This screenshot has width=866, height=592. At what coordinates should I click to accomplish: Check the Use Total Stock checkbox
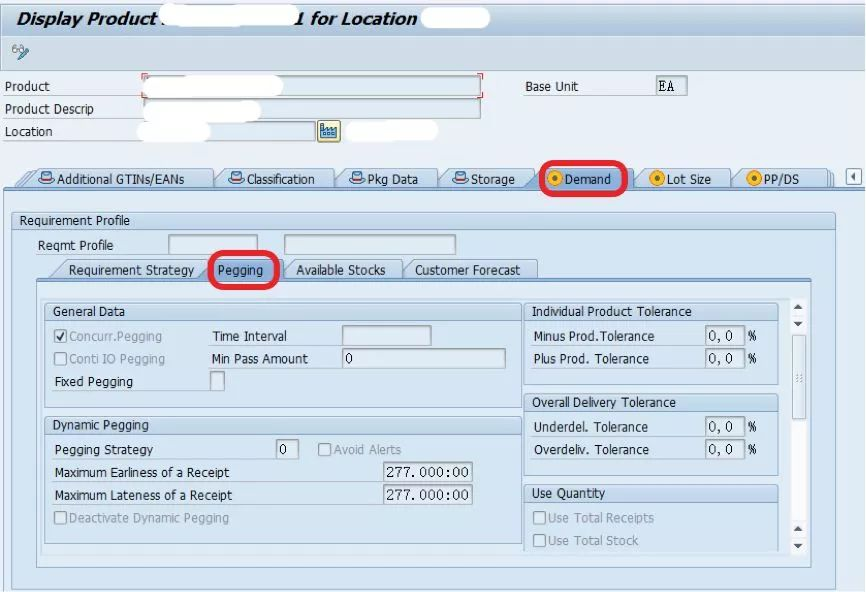click(x=539, y=541)
